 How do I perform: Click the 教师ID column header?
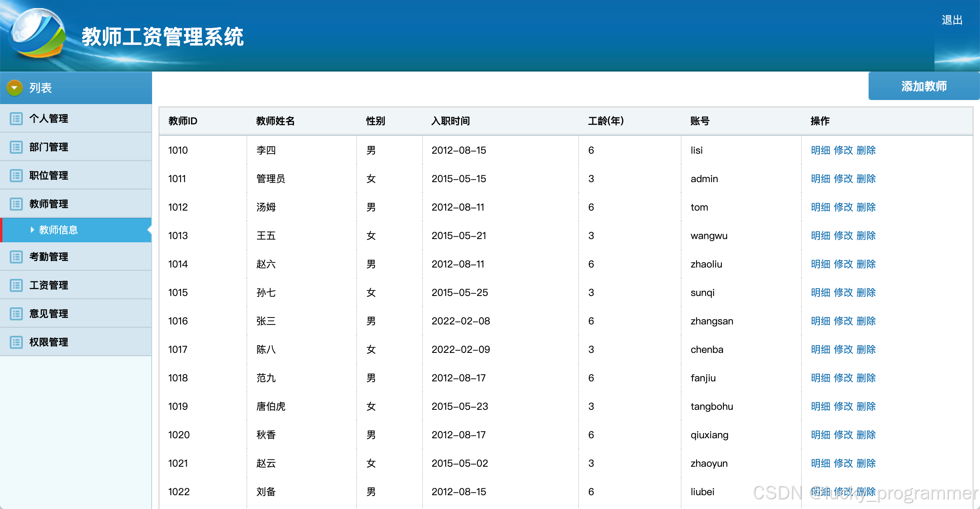tap(183, 121)
